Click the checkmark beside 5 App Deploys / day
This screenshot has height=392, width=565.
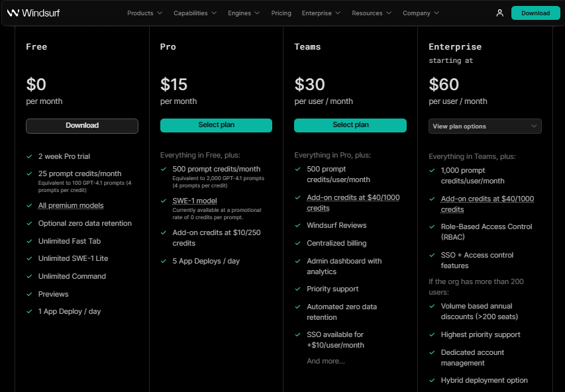click(x=164, y=261)
